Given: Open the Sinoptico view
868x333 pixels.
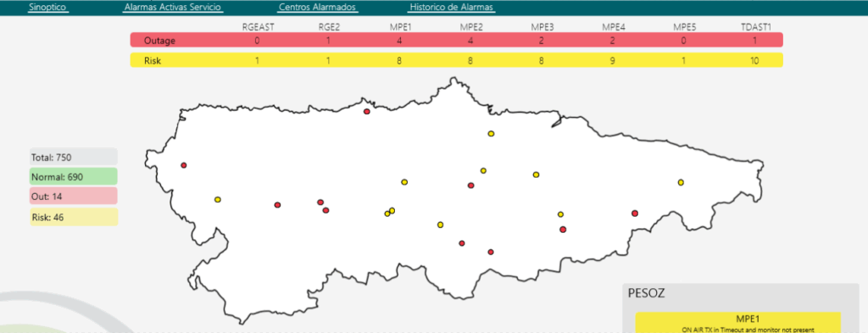Looking at the screenshot, I should (x=47, y=7).
